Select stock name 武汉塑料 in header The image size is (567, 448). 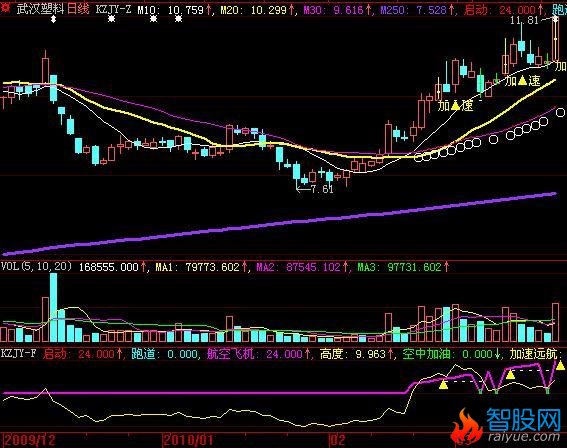point(40,9)
